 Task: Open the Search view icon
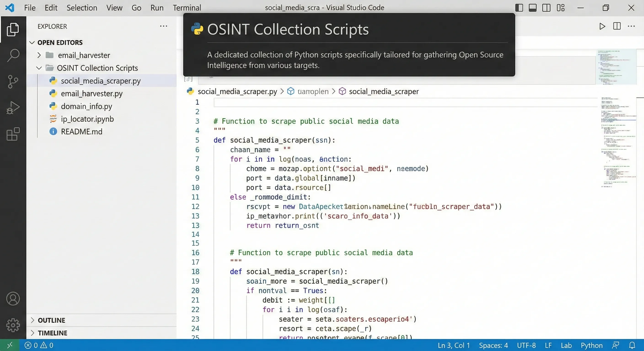point(13,56)
